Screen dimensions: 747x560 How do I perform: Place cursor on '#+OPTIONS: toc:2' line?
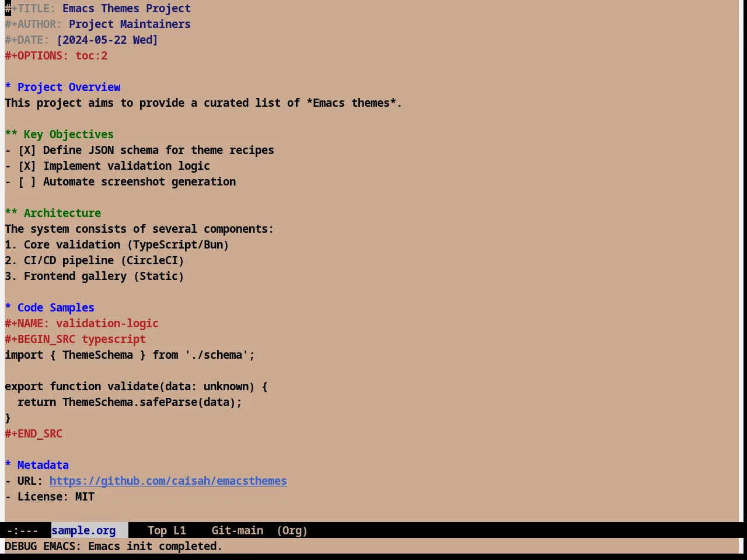[56, 56]
